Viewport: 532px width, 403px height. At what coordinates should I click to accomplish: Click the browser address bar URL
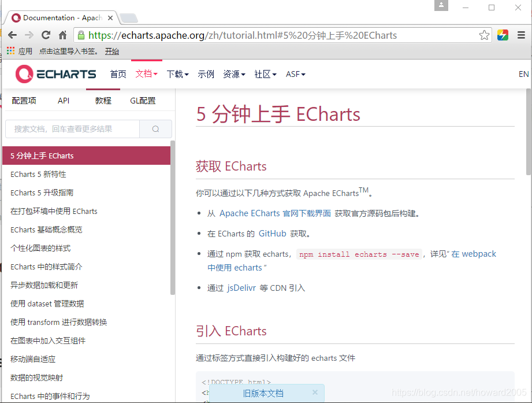(x=243, y=35)
